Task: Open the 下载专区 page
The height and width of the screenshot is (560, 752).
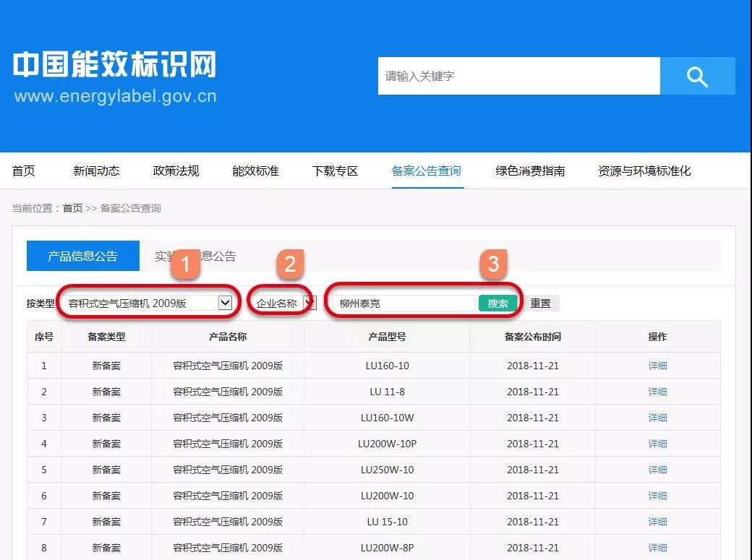Action: pyautogui.click(x=333, y=171)
